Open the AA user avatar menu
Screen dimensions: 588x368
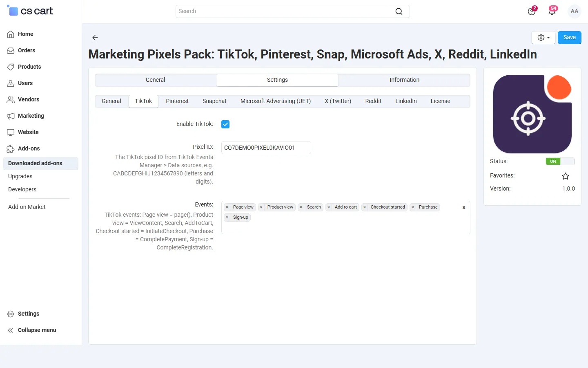(x=575, y=11)
